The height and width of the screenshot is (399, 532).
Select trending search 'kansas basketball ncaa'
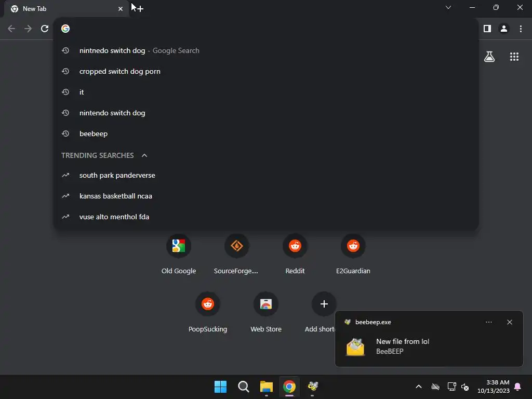pyautogui.click(x=266, y=196)
